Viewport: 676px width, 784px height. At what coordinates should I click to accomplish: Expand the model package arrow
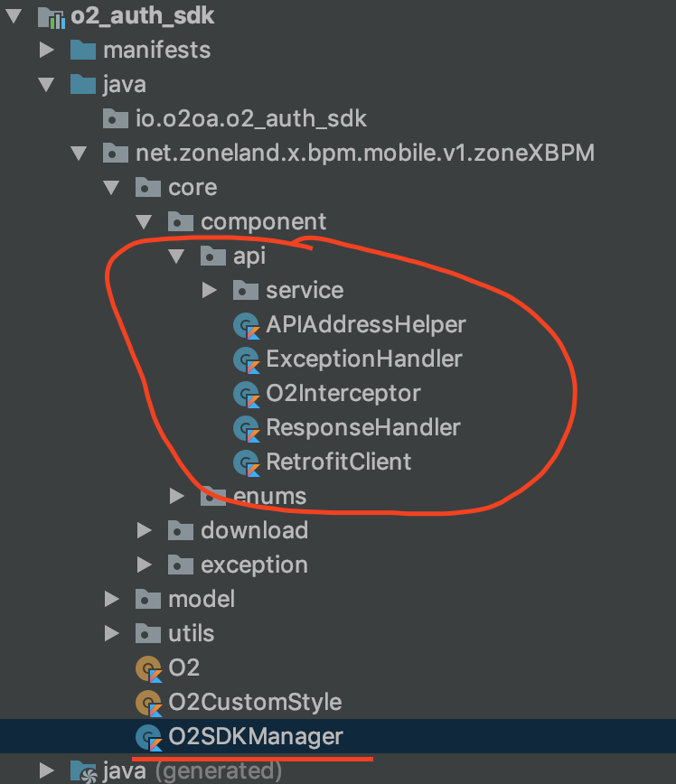111,600
